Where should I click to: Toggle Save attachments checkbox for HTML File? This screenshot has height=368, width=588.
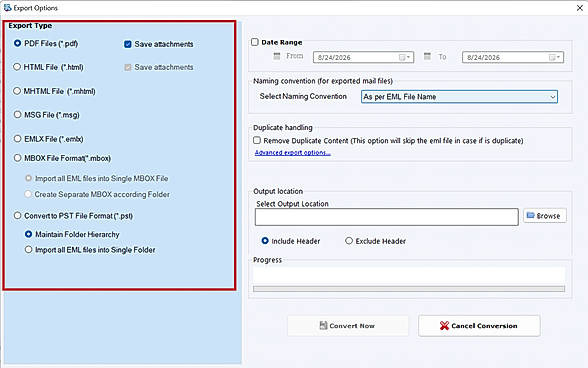coord(128,67)
